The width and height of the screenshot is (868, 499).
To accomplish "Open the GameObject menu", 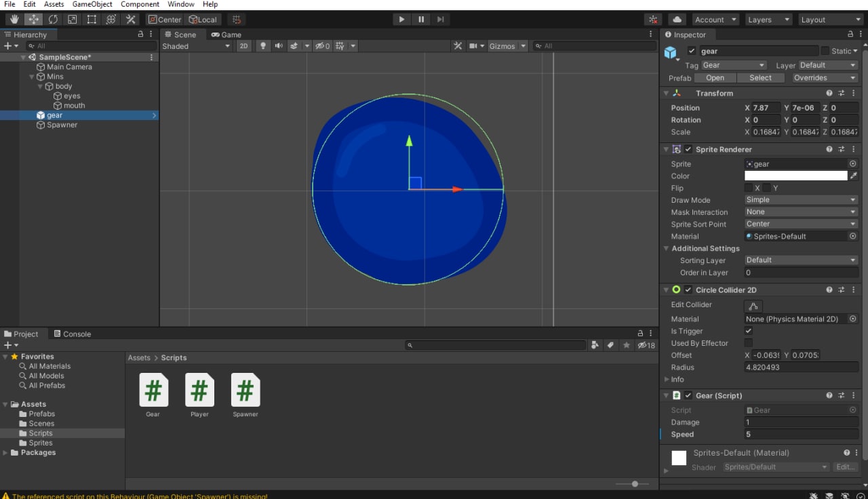I will (92, 5).
